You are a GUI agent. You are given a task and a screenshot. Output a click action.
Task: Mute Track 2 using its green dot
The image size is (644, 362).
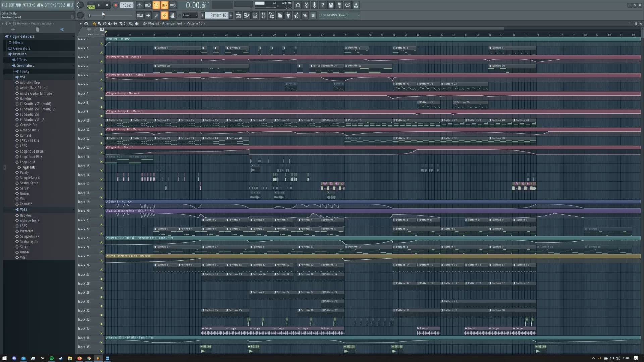(x=102, y=53)
